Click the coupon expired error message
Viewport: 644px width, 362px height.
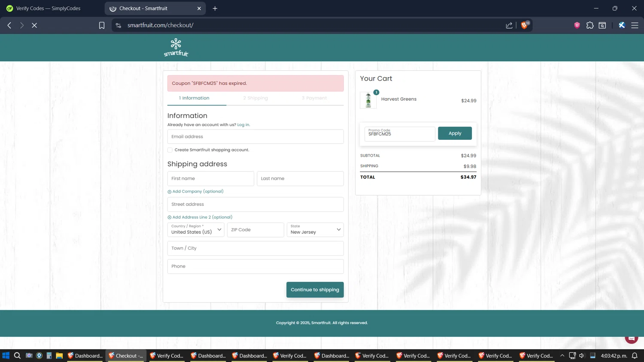(x=255, y=83)
